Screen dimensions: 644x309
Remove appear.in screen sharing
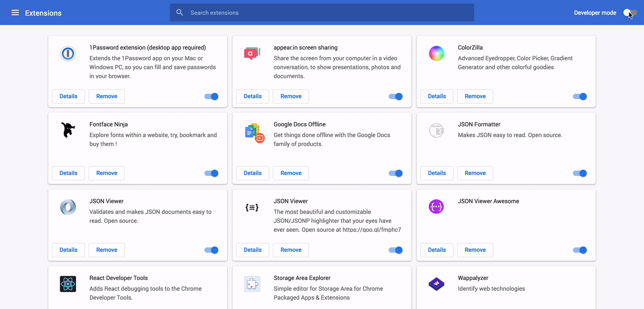(x=291, y=96)
